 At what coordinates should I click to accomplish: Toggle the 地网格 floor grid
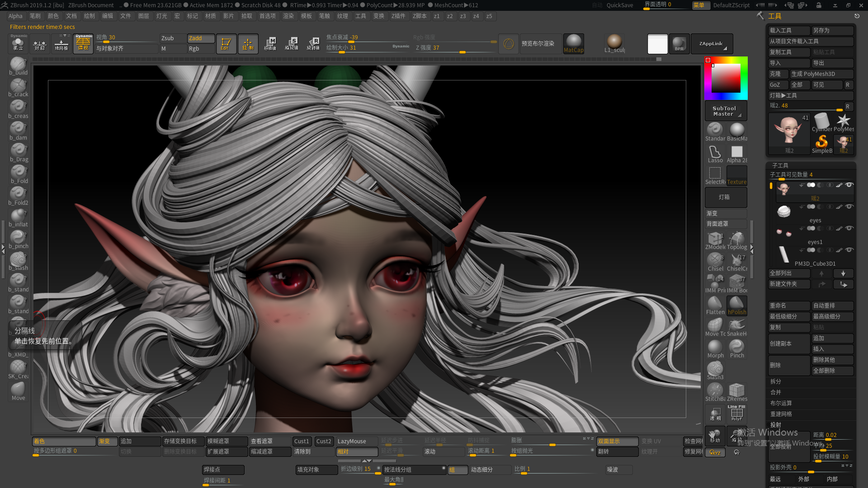click(61, 44)
